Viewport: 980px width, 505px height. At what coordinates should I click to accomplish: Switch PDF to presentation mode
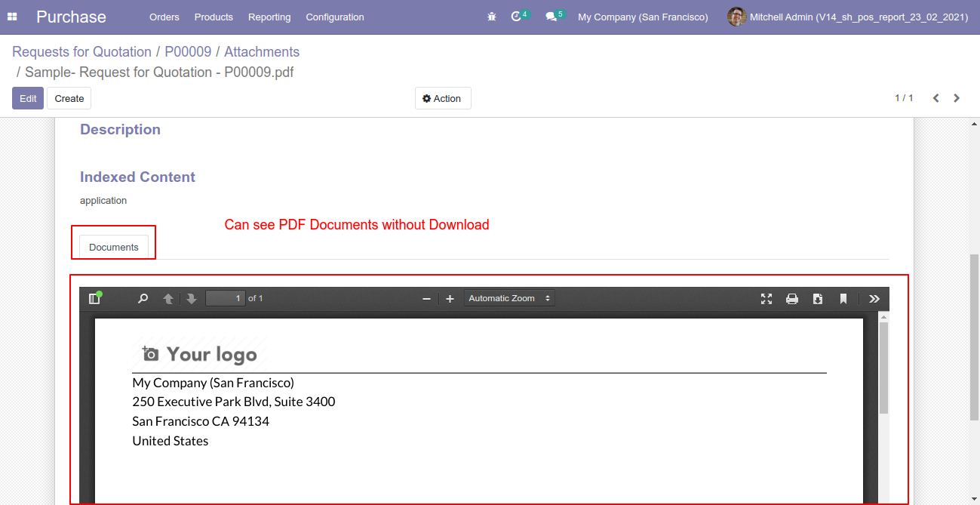tap(766, 299)
